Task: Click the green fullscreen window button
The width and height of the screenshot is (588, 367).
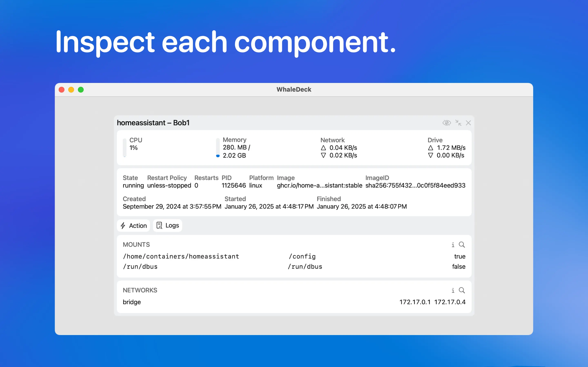Action: pyautogui.click(x=81, y=90)
